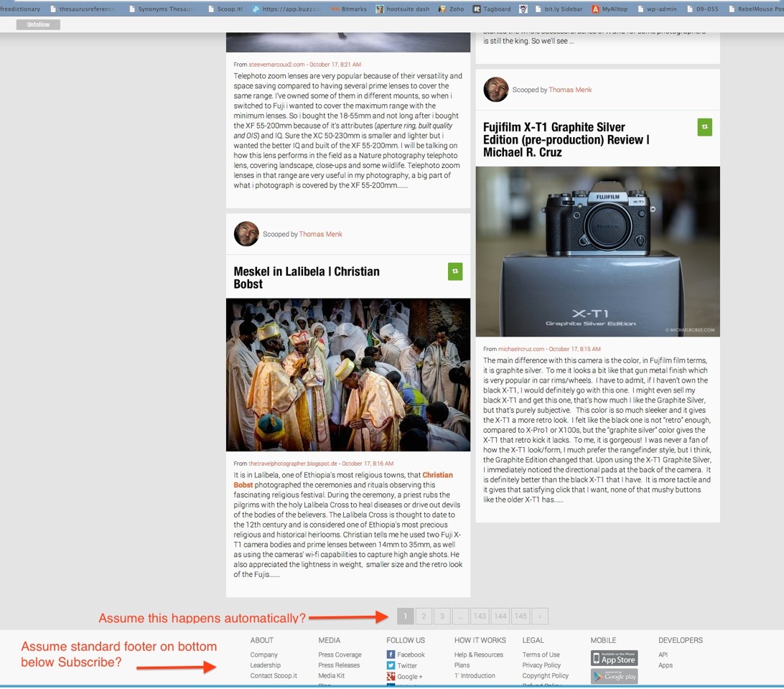Open the Google + icon in footer
This screenshot has height=689, width=784.
coord(391,677)
